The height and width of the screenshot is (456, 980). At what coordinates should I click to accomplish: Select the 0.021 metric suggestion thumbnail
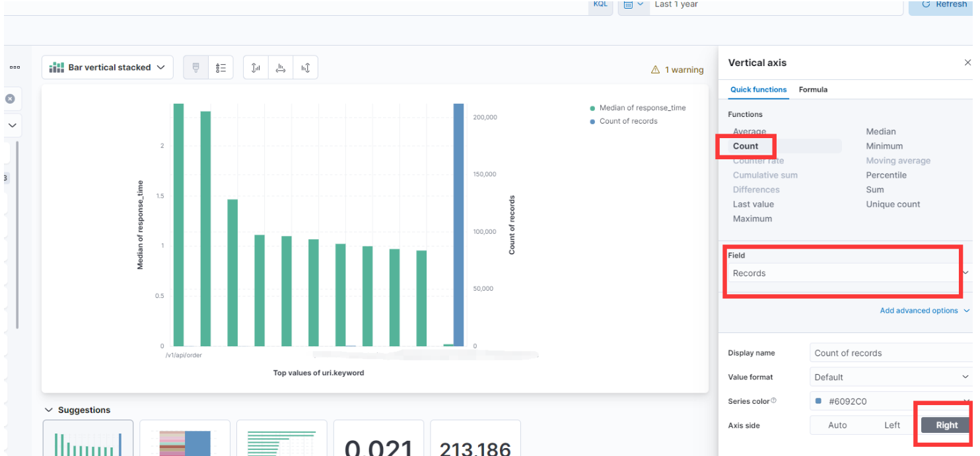pos(378,438)
